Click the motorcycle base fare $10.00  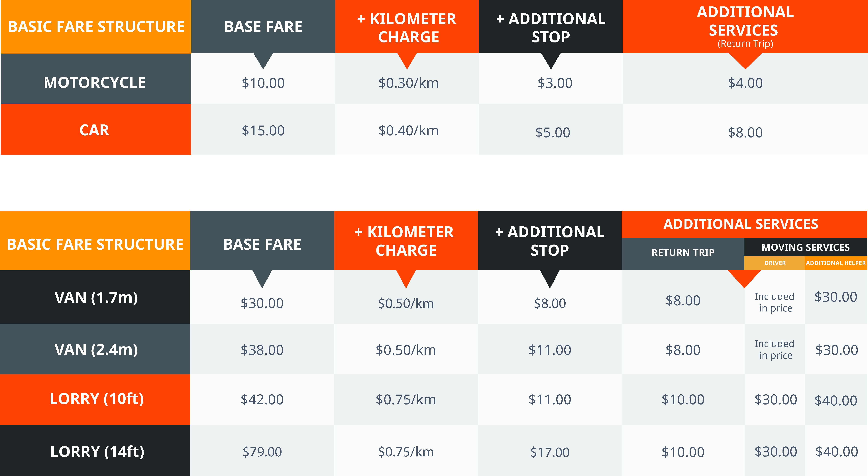(263, 83)
